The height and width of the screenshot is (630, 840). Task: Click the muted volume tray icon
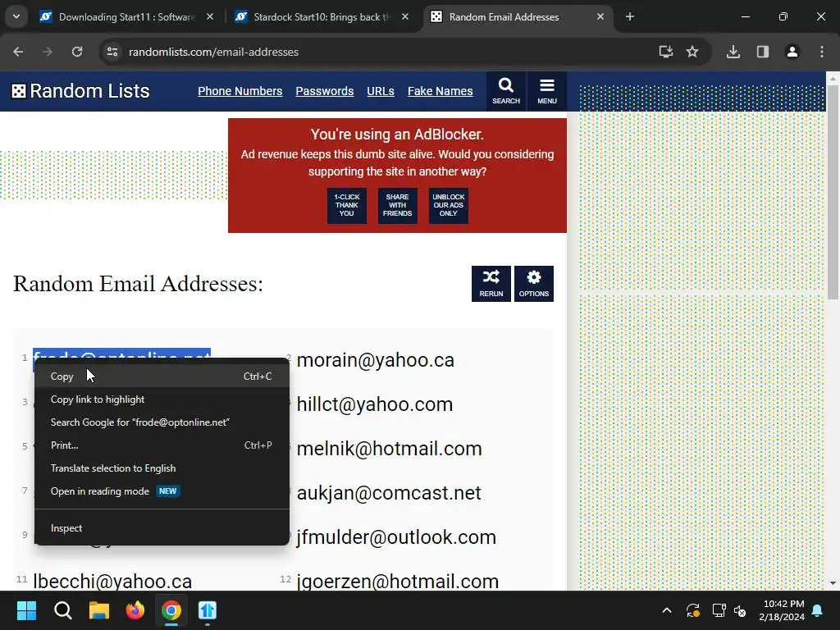point(740,610)
